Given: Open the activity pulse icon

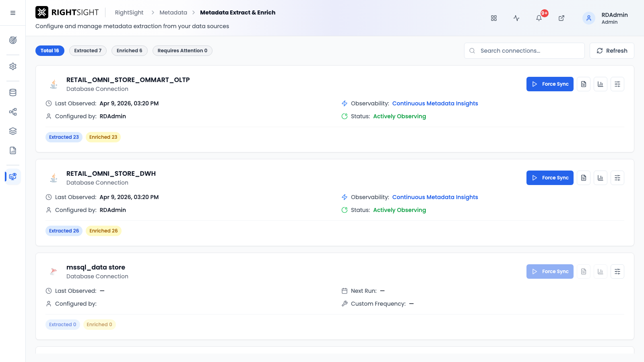Looking at the screenshot, I should (516, 18).
